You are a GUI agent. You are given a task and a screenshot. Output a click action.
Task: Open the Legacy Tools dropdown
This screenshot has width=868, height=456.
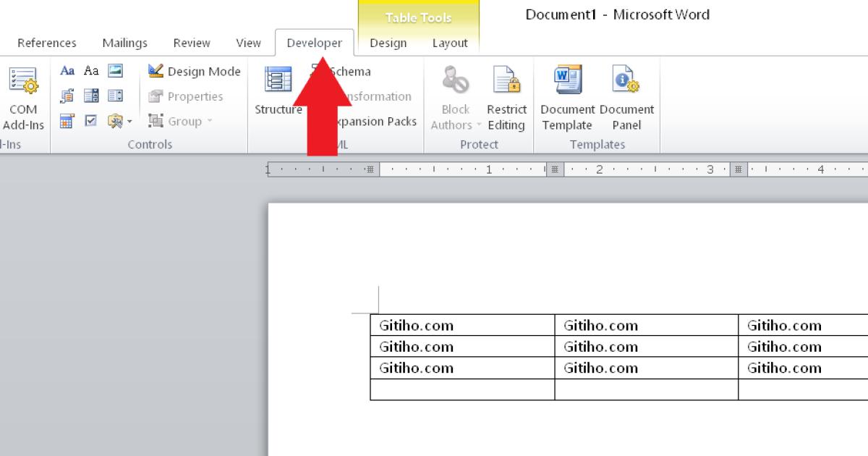119,121
